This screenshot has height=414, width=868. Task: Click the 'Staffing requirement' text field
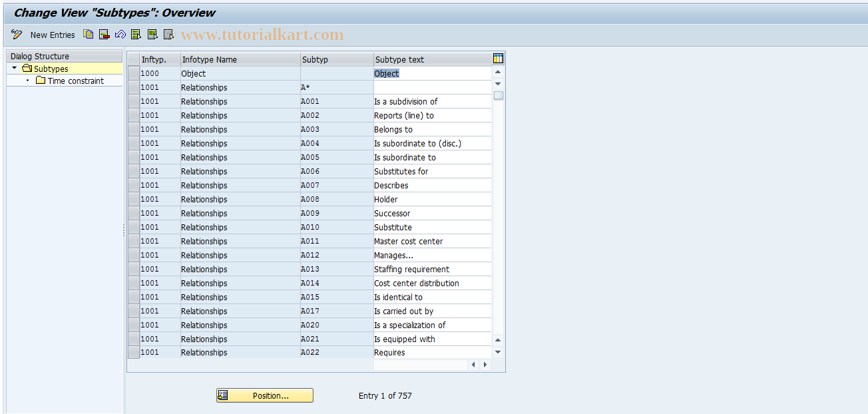pos(433,269)
